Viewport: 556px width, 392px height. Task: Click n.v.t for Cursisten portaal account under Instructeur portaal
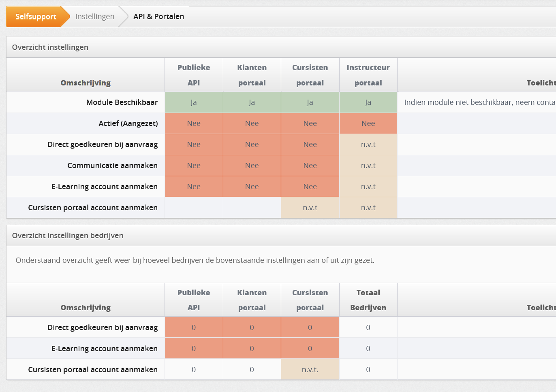point(368,208)
